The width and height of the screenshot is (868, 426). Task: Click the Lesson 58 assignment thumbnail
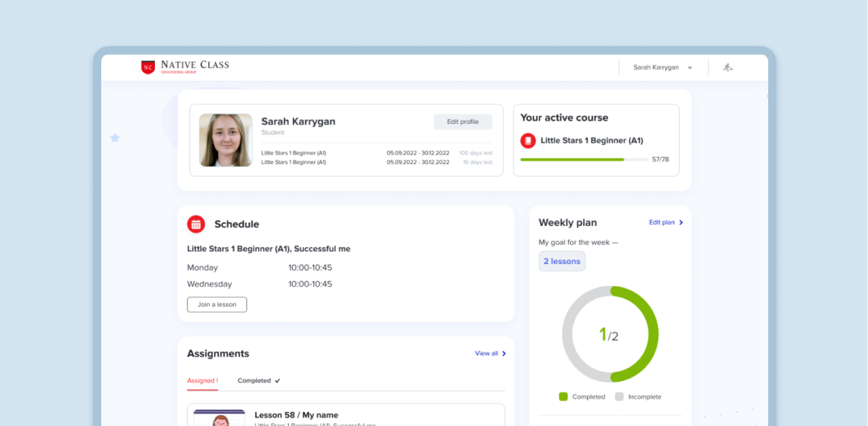point(219,418)
